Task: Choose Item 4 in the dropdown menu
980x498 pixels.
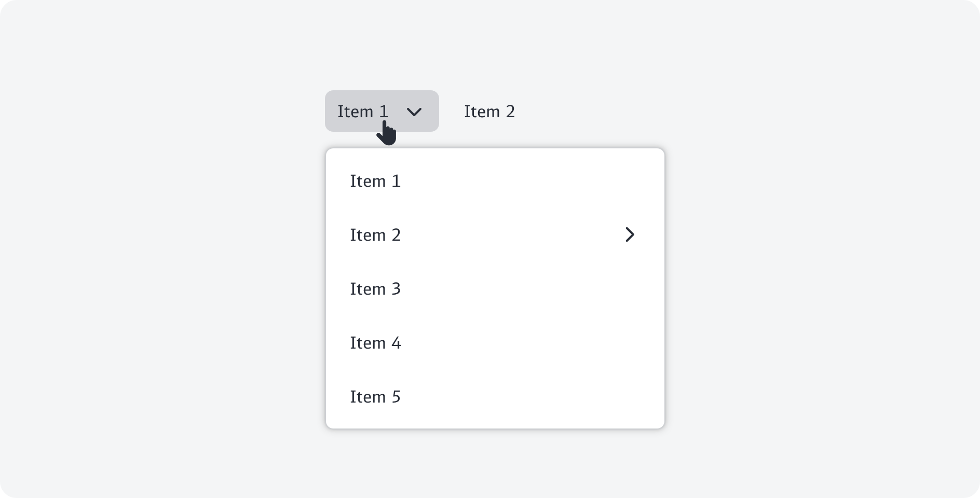Action: 375,343
